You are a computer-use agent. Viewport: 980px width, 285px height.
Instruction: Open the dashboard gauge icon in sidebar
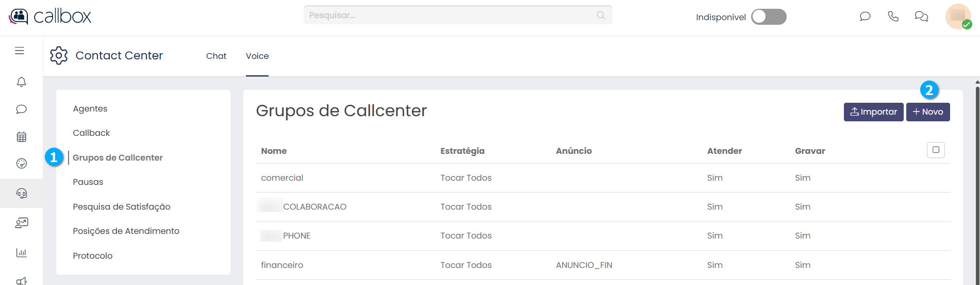tap(21, 164)
